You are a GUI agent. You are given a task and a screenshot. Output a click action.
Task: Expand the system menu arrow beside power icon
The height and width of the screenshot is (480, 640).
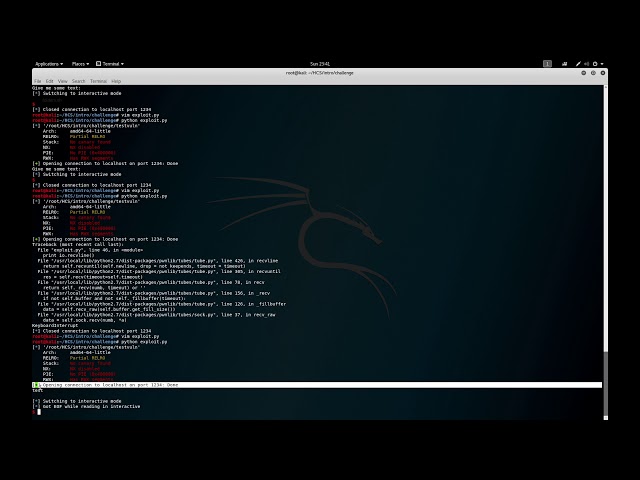[602, 64]
